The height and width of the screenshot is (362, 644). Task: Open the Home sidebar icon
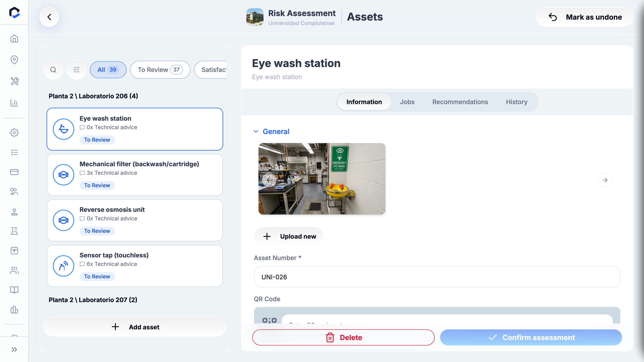coord(14,38)
